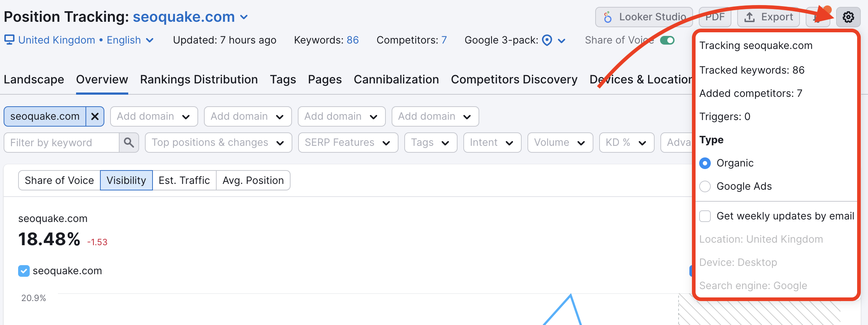Toggle the Share of Voice switch
The width and height of the screenshot is (868, 325).
click(x=667, y=40)
